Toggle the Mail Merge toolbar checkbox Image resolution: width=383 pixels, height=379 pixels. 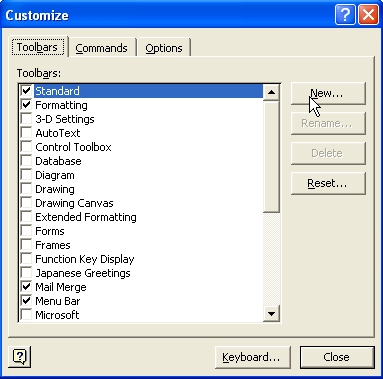[x=26, y=287]
